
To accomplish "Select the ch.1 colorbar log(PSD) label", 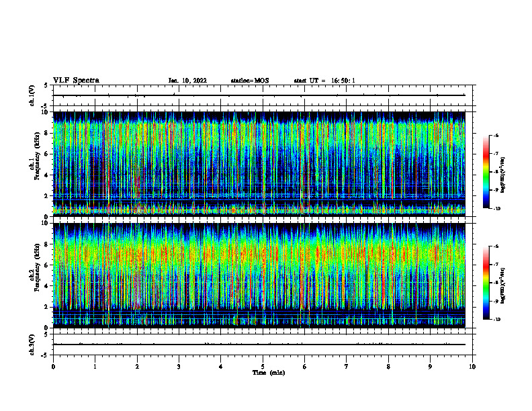I will 503,175.
